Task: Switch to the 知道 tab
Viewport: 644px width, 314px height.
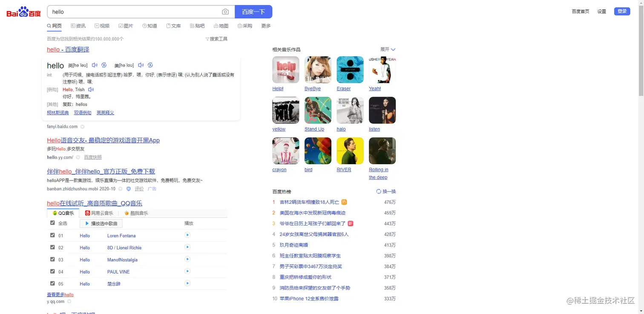Action: click(149, 26)
